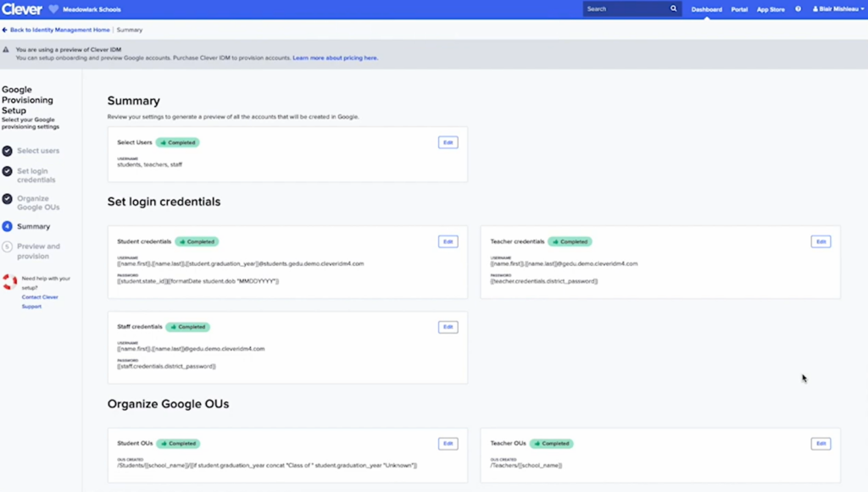The image size is (868, 492).
Task: Click the Set login credentials step checkmark
Action: (8, 171)
